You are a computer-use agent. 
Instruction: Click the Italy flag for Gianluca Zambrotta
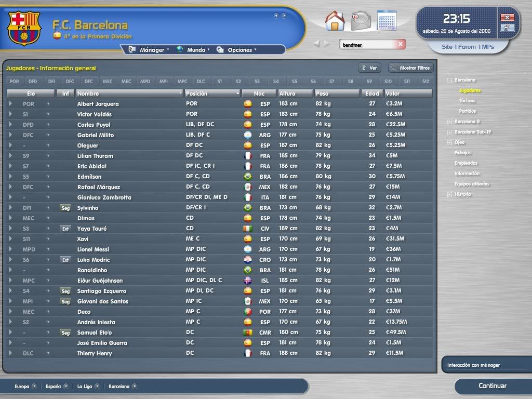pyautogui.click(x=248, y=197)
